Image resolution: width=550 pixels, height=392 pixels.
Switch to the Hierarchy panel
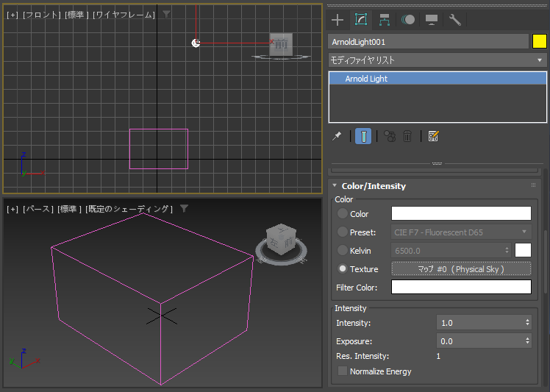385,20
